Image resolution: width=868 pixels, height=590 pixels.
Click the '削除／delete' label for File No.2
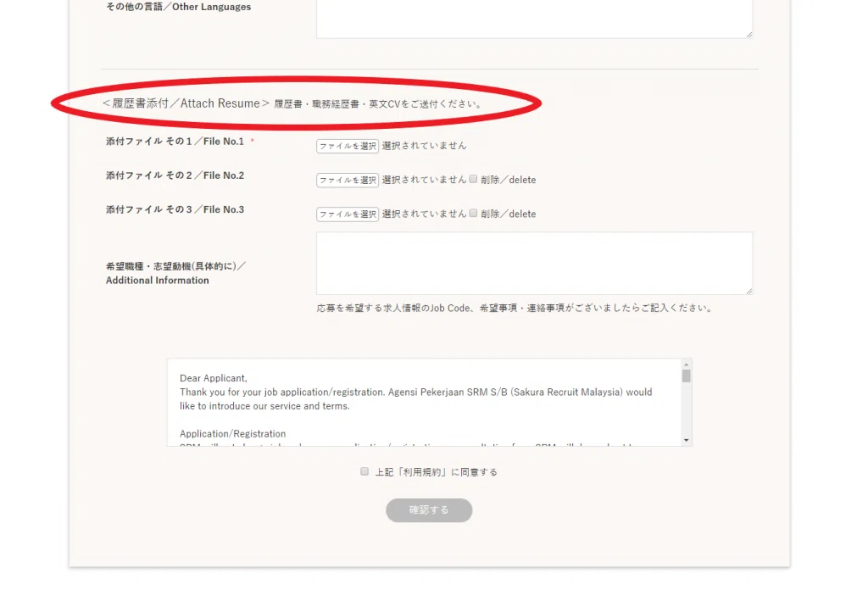click(x=509, y=180)
